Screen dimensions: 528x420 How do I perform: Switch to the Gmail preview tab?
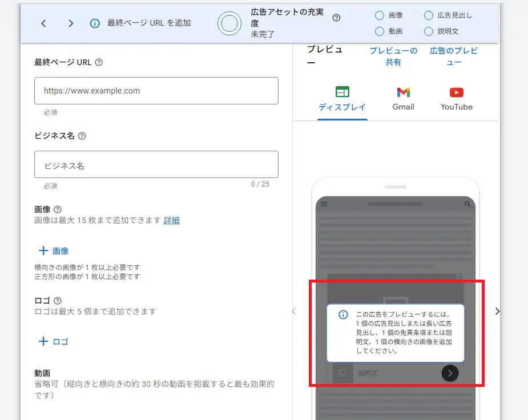403,99
